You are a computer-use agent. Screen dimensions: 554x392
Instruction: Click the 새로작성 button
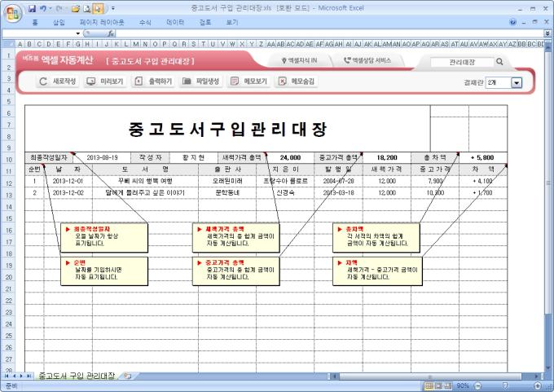pos(58,81)
